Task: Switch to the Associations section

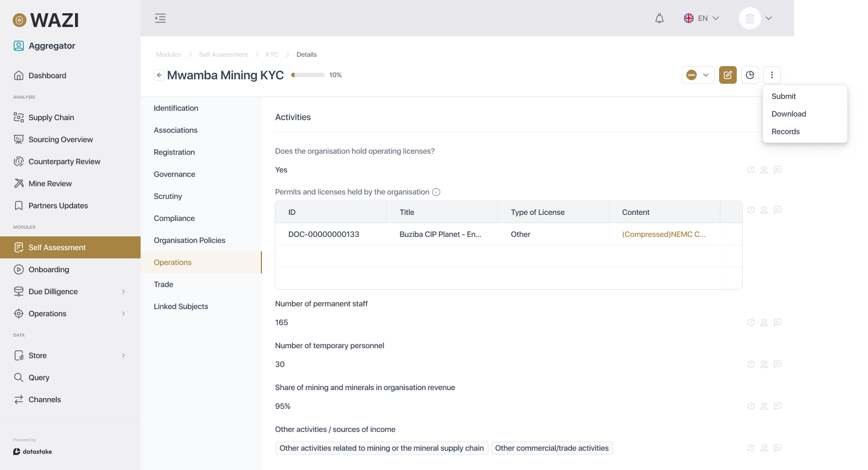Action: [x=201, y=130]
